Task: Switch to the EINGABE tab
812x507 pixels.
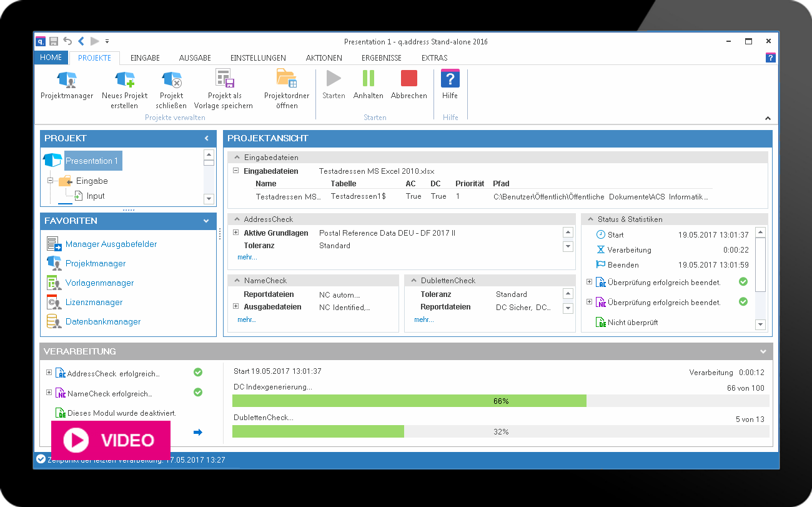Action: pyautogui.click(x=145, y=58)
